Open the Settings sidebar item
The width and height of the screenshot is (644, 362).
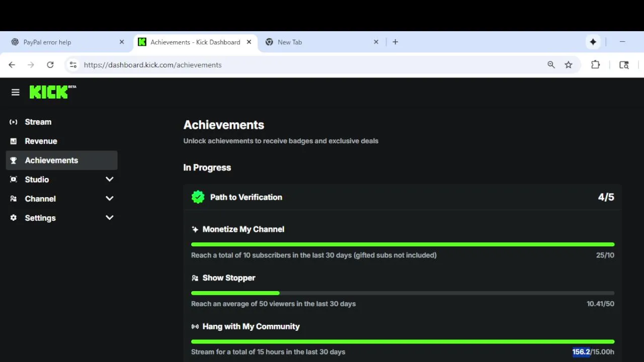point(61,218)
